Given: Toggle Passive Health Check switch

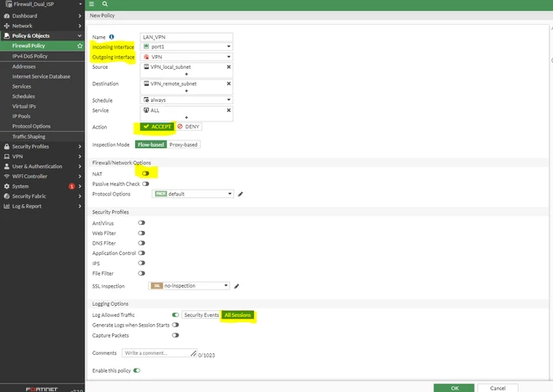Looking at the screenshot, I should coord(146,184).
